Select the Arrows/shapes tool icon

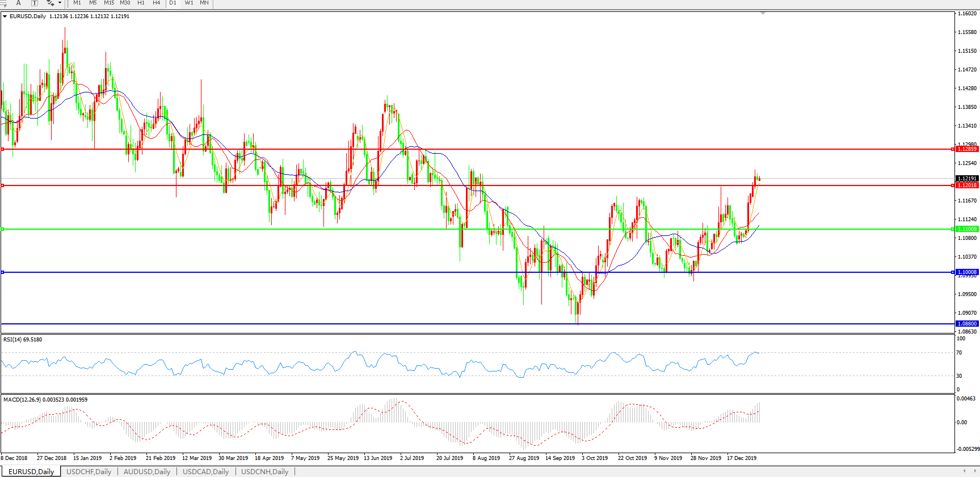[x=50, y=3]
